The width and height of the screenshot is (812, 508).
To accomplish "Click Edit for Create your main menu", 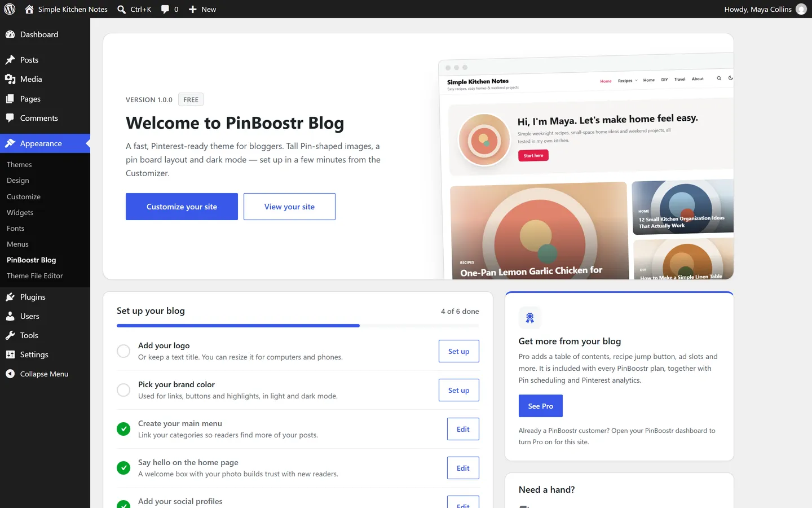I will [x=463, y=429].
